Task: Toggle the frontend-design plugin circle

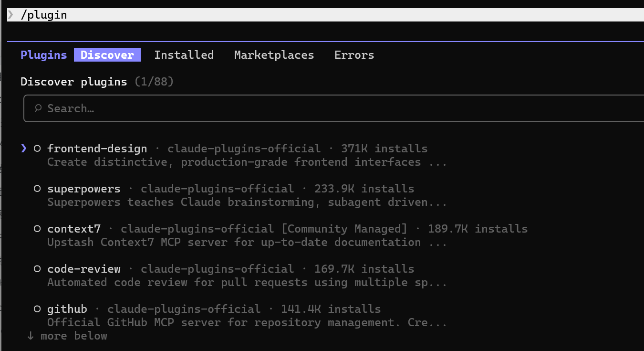Action: click(x=37, y=149)
